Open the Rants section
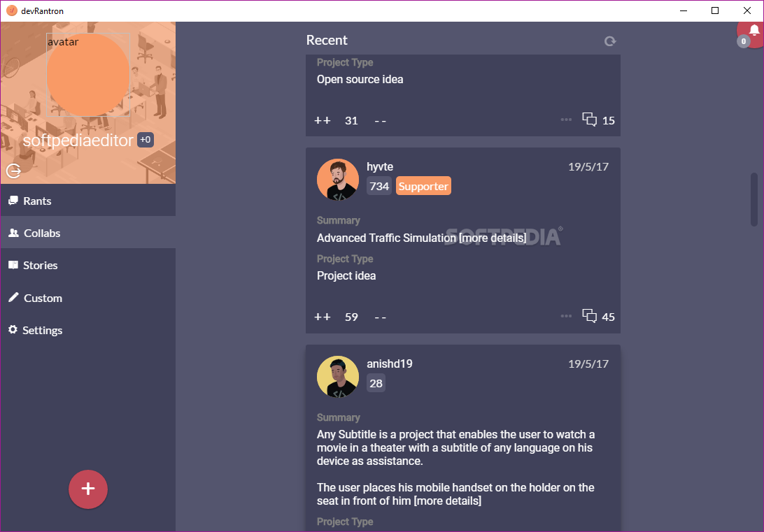 point(88,201)
